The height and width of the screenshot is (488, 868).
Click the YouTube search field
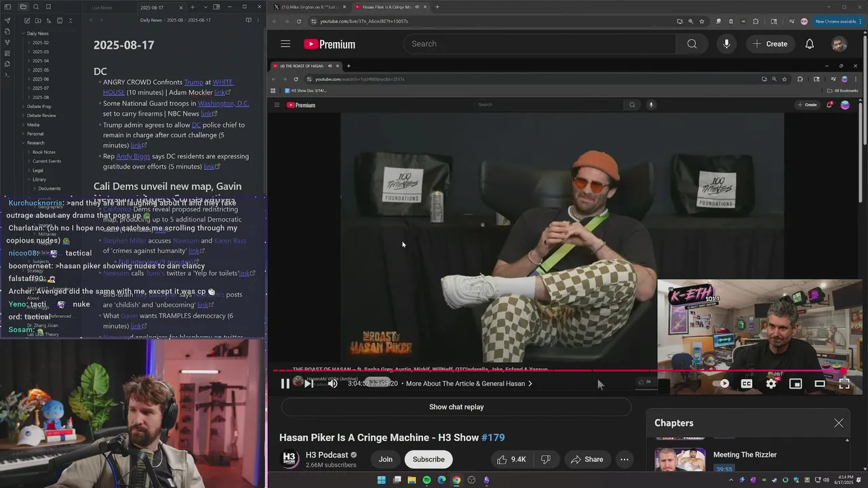pyautogui.click(x=540, y=44)
